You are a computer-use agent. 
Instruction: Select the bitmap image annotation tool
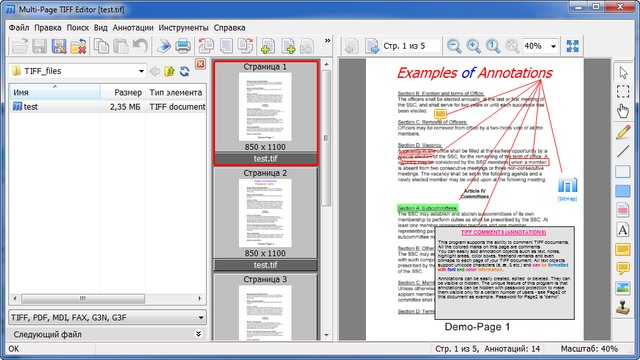[x=623, y=288]
